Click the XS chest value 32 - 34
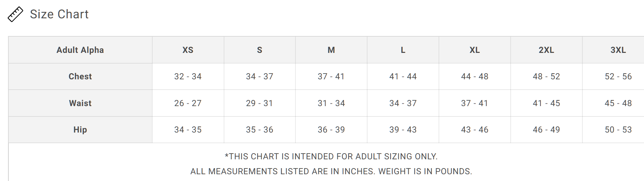 [188, 77]
